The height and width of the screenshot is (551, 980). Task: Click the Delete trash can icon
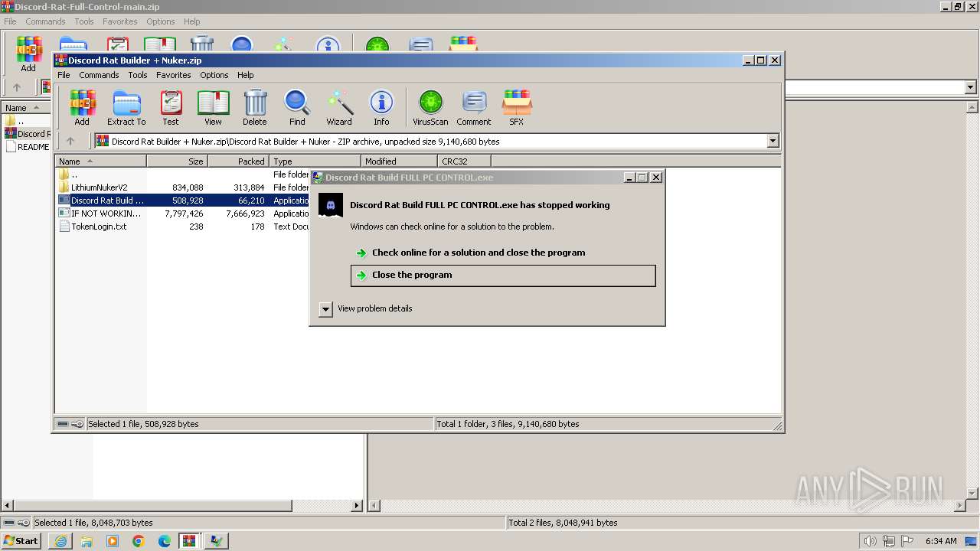pos(255,107)
